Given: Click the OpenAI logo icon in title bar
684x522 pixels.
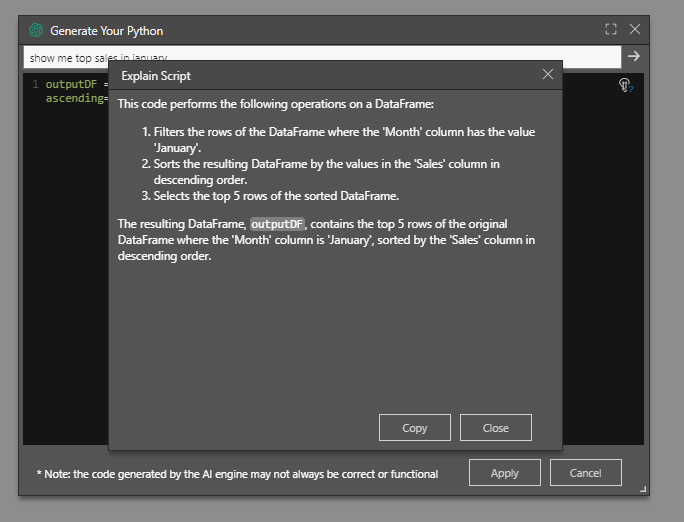Looking at the screenshot, I should pyautogui.click(x=36, y=30).
